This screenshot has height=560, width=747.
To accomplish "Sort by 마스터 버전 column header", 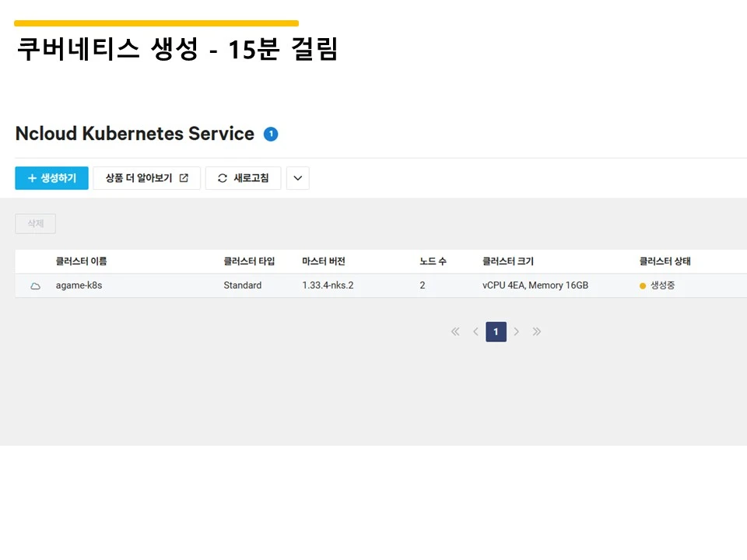I will 324,261.
